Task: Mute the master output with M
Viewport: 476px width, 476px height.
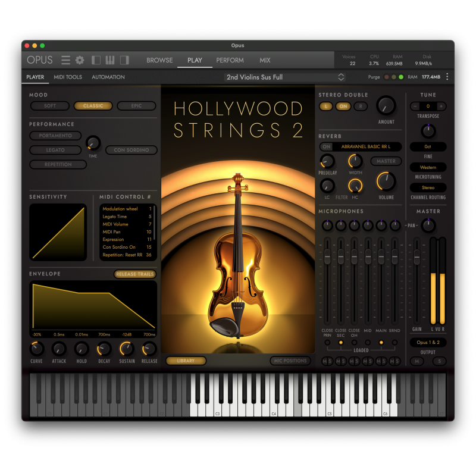Action: 417,361
